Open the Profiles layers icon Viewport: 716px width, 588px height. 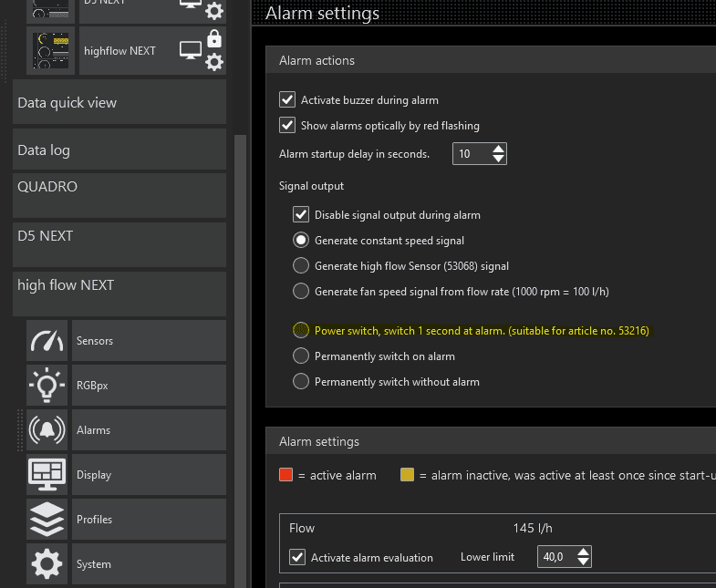click(x=47, y=520)
